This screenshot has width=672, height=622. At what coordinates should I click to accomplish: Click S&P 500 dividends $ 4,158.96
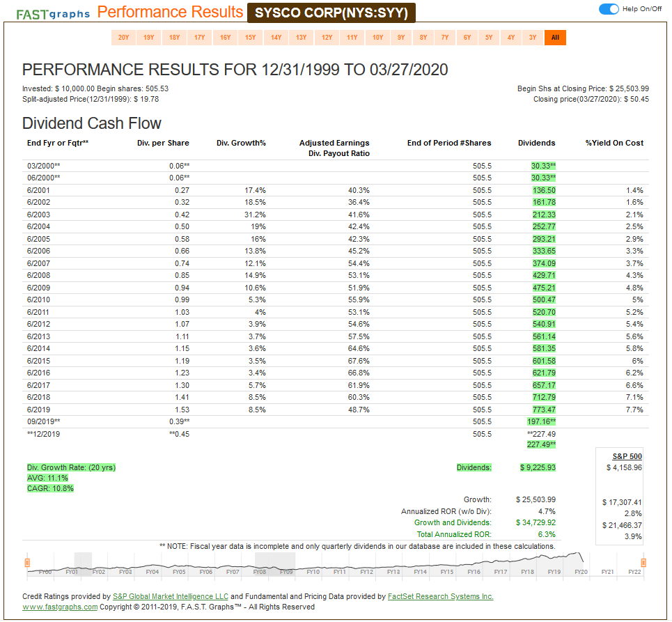(624, 467)
